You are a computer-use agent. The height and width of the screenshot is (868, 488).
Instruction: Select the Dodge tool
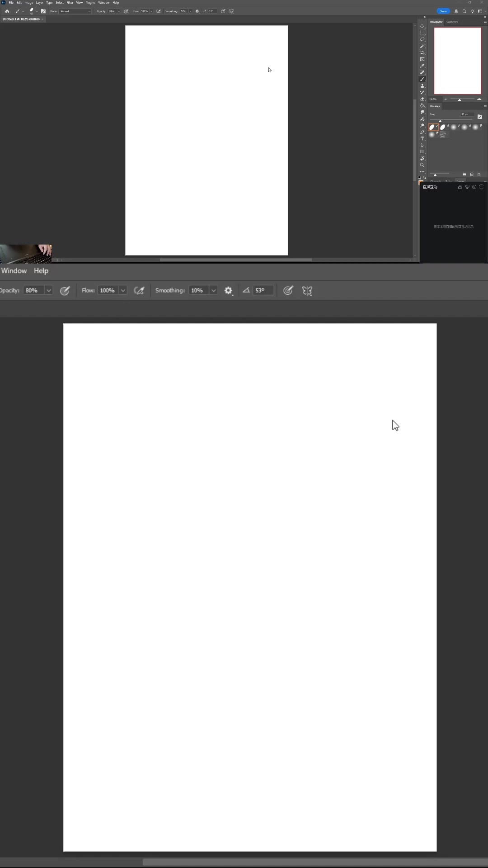(x=422, y=125)
